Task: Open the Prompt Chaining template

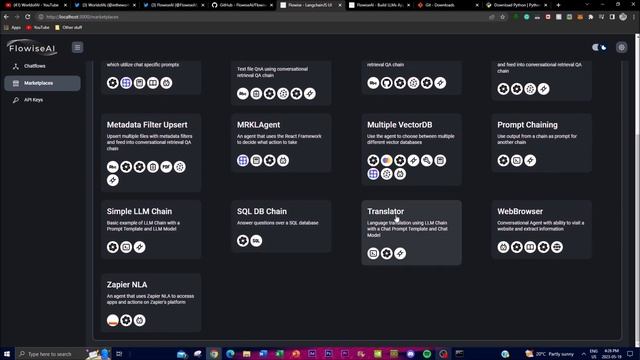Action: pyautogui.click(x=541, y=143)
